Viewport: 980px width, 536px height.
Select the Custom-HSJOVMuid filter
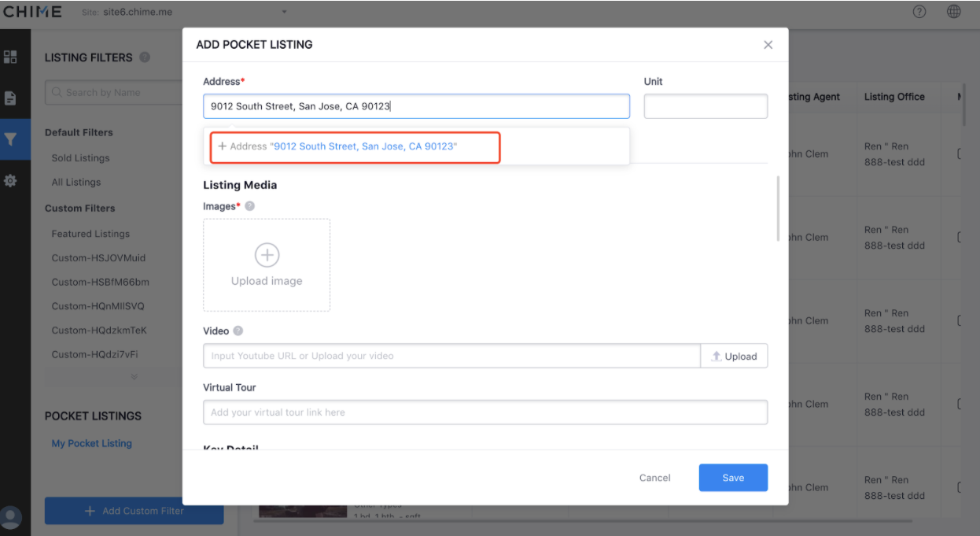point(98,258)
